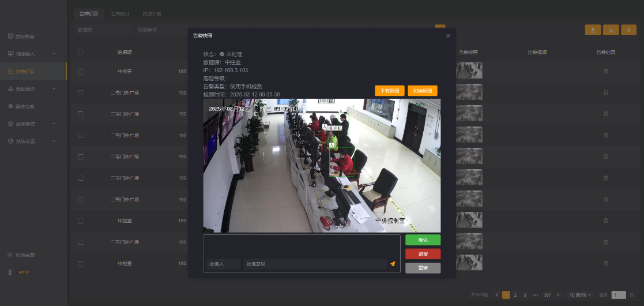This screenshot has height=306, width=644.
Task: Click the 下载原图 button
Action: click(390, 91)
